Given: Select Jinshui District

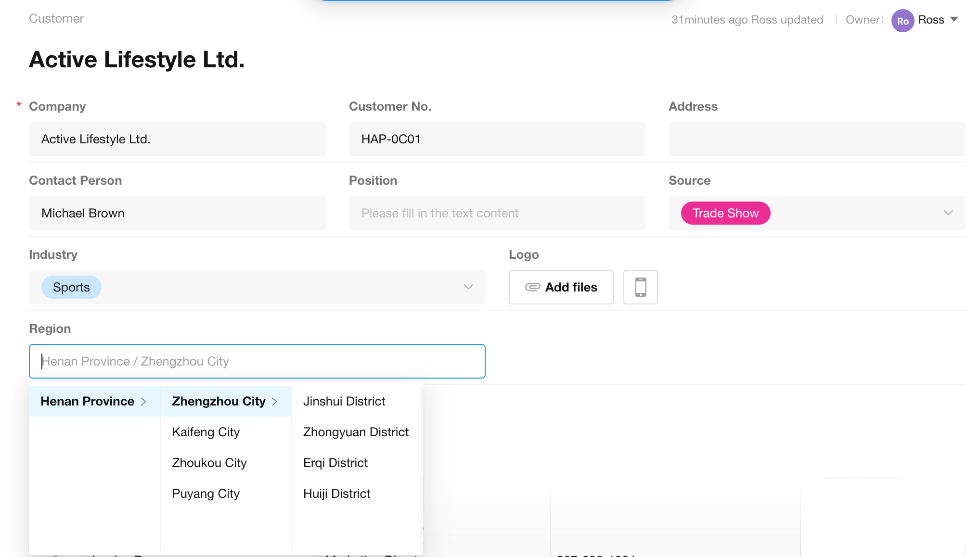Looking at the screenshot, I should pos(344,401).
